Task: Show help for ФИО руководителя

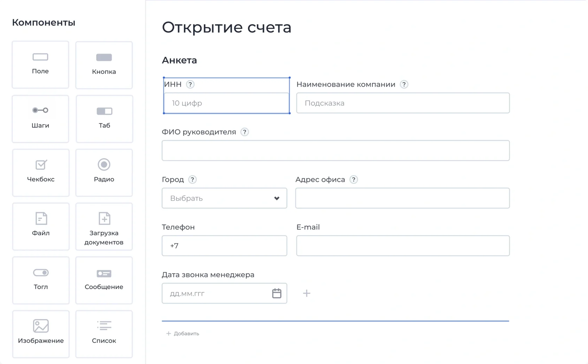Action: 245,132
